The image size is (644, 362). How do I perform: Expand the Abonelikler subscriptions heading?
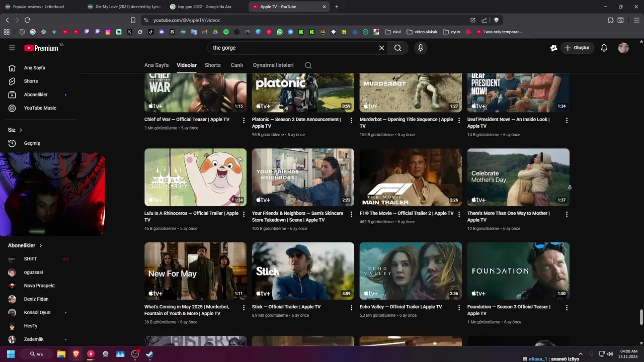point(25,246)
